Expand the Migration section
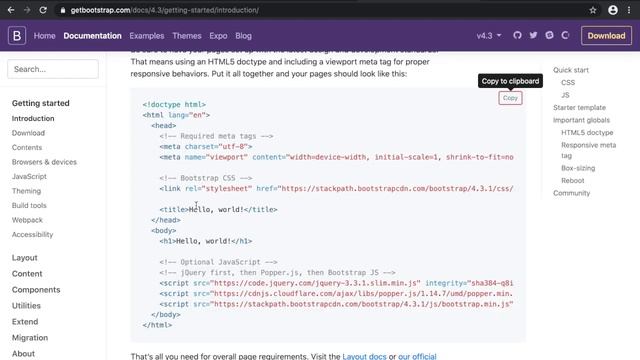This screenshot has width=640, height=360. point(30,338)
